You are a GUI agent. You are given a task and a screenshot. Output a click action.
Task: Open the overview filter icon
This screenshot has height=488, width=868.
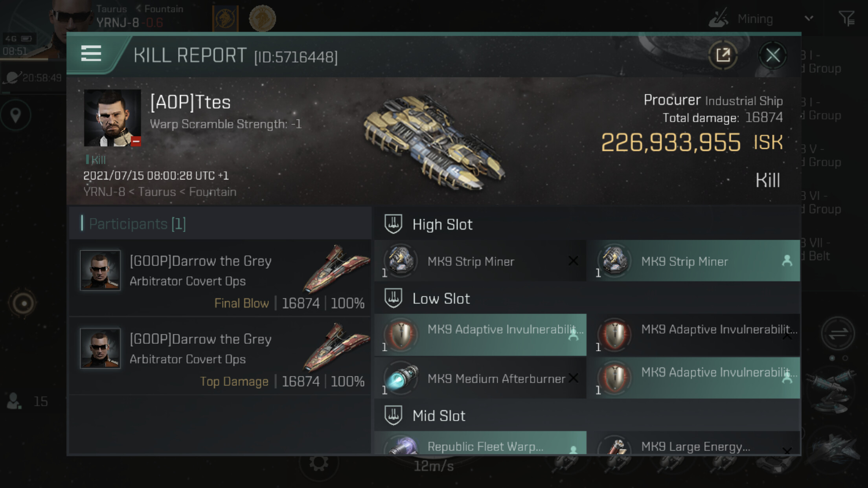coord(846,18)
